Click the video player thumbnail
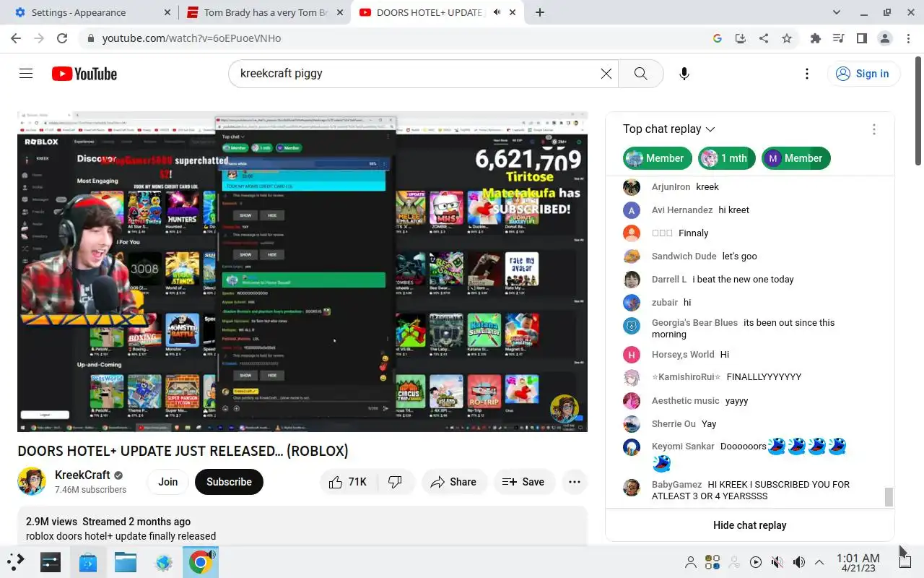The width and height of the screenshot is (924, 578). 302,272
